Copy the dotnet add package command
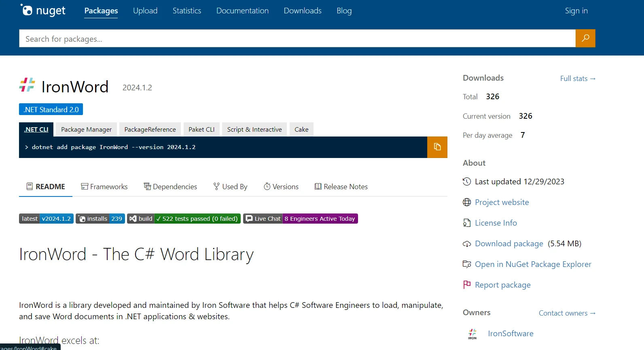Image resolution: width=644 pixels, height=350 pixels. 437,147
